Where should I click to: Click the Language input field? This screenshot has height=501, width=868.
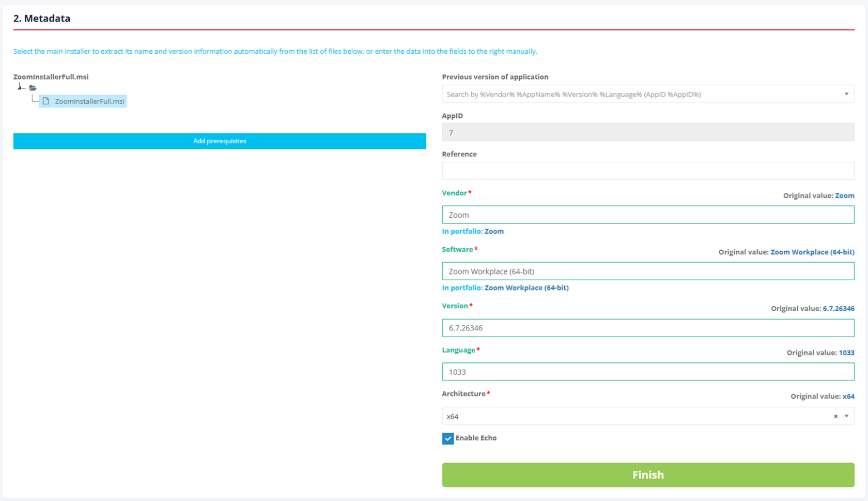(x=647, y=372)
